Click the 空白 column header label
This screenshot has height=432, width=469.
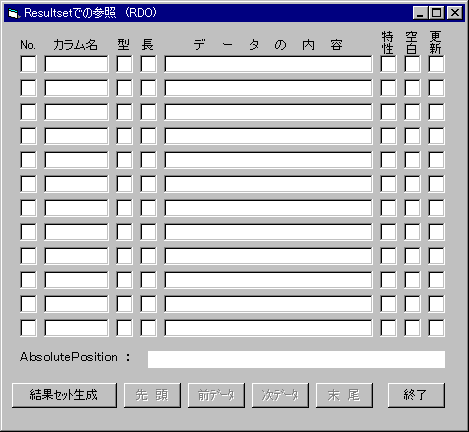pyautogui.click(x=412, y=42)
